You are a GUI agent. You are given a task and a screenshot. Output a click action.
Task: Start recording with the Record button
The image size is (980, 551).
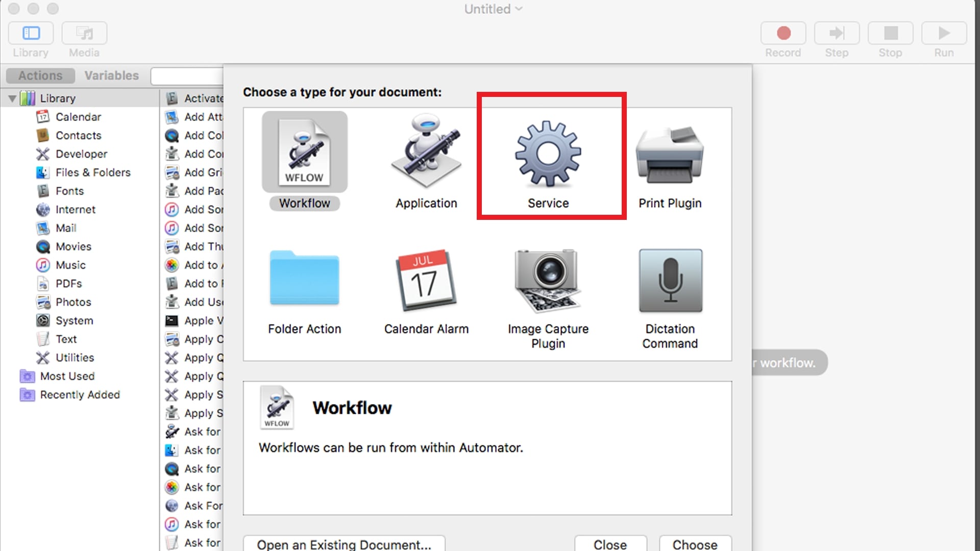tap(783, 33)
